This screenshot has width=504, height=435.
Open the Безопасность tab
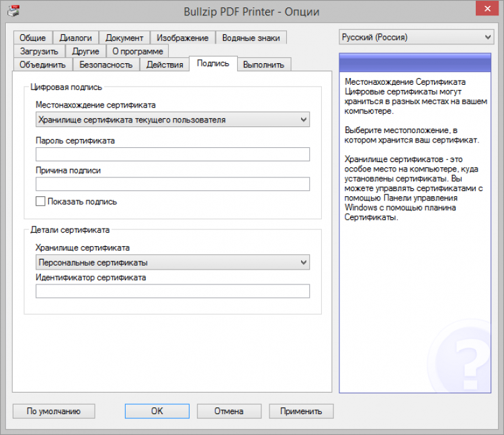coord(106,65)
